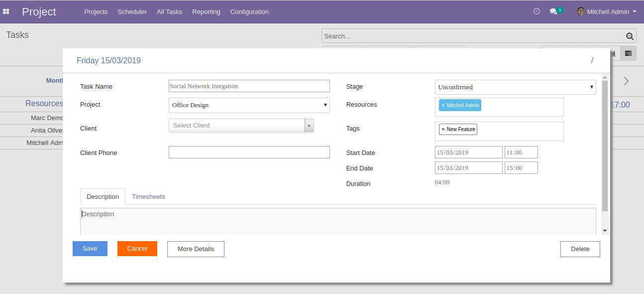This screenshot has width=644, height=294.
Task: Click the start time 11:00 field
Action: pyautogui.click(x=521, y=152)
